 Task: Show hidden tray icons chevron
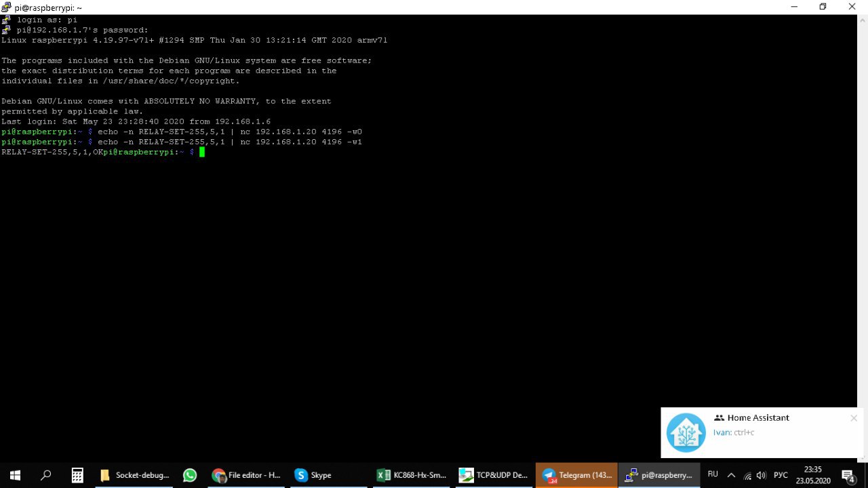(731, 475)
